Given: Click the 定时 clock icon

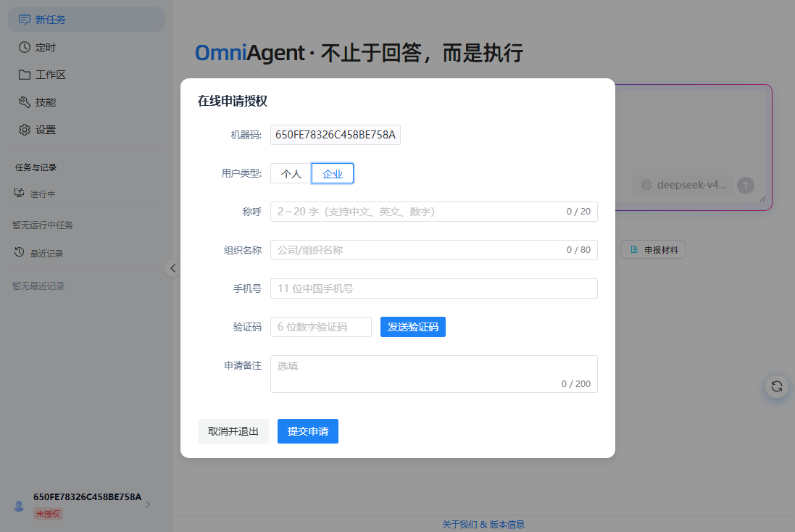Looking at the screenshot, I should (x=25, y=47).
